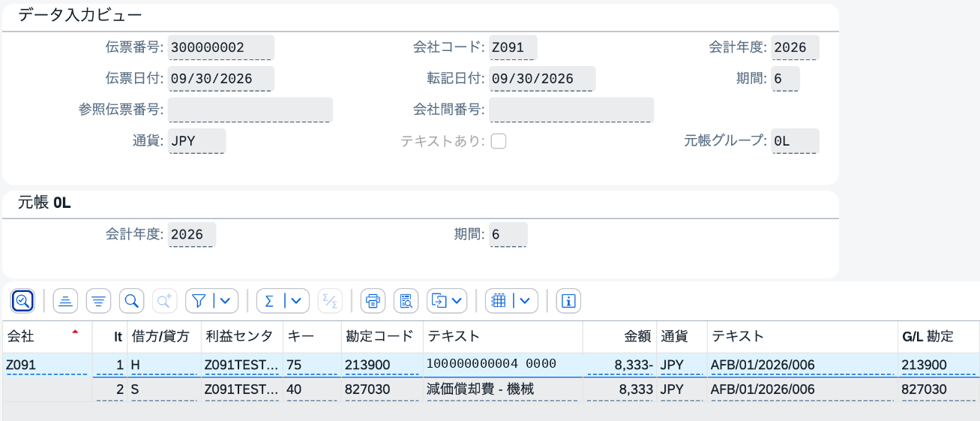Show the information icon
The image size is (980, 421).
coord(568,301)
